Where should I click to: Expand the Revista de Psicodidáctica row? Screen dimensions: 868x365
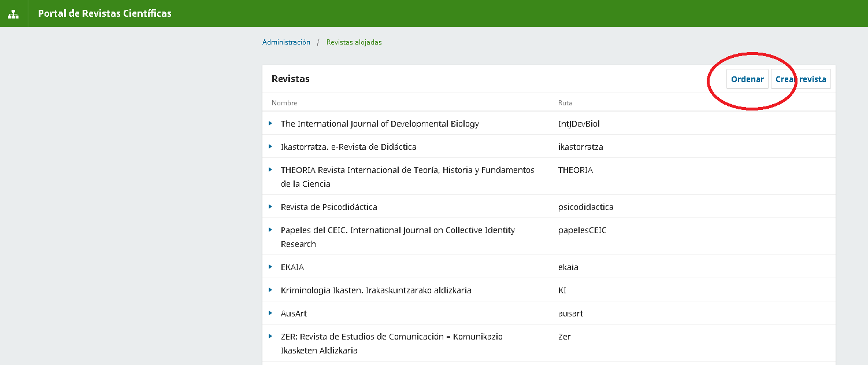coord(270,207)
